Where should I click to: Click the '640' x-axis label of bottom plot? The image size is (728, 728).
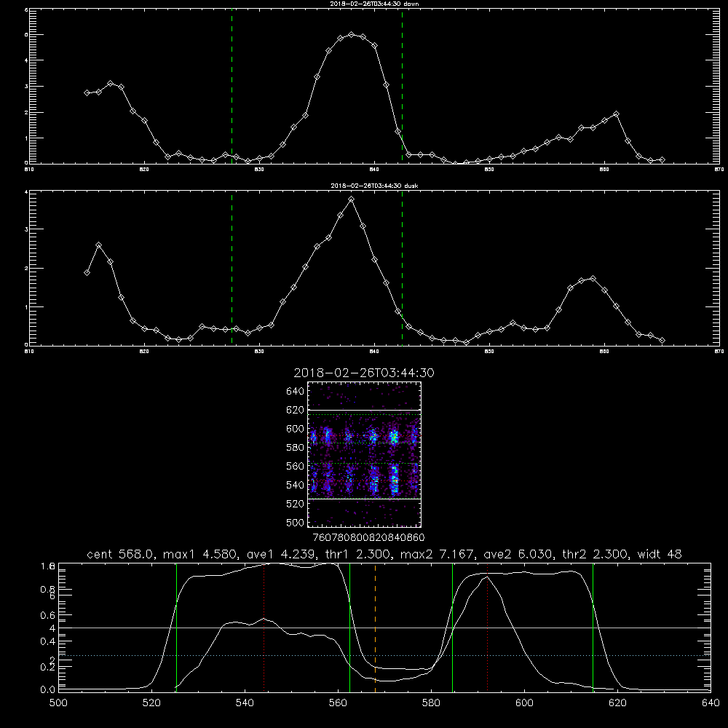(x=711, y=703)
